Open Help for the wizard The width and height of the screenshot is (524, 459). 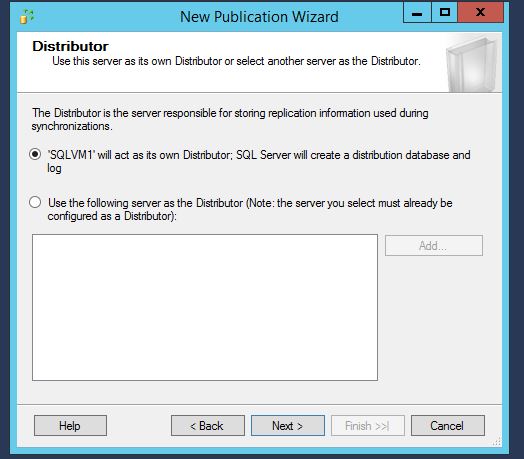click(70, 426)
